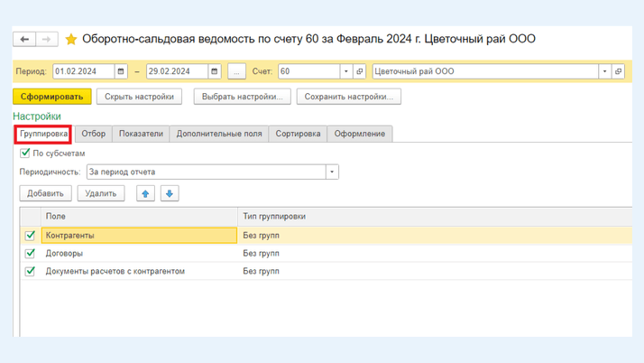Click Сохранить настройки button
This screenshot has height=363, width=644.
tap(349, 97)
